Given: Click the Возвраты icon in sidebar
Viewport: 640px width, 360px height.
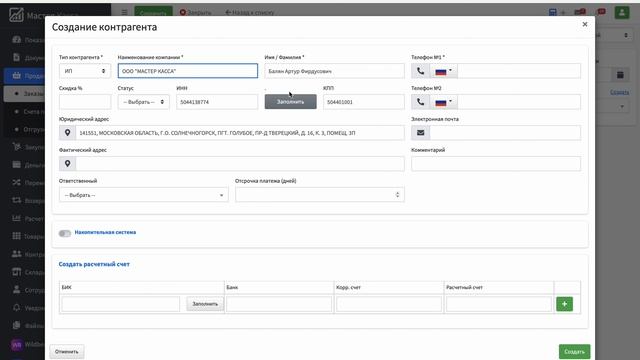Looking at the screenshot, I should (x=16, y=200).
